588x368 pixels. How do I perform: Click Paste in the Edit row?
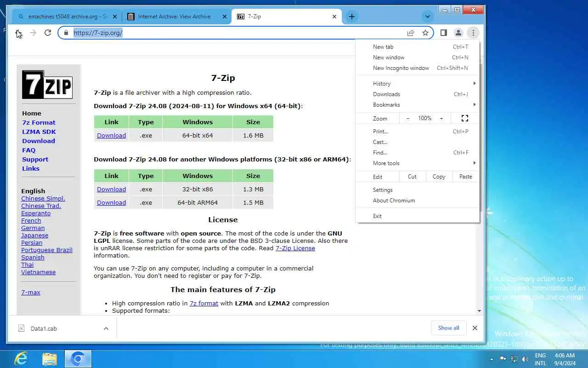tap(465, 177)
